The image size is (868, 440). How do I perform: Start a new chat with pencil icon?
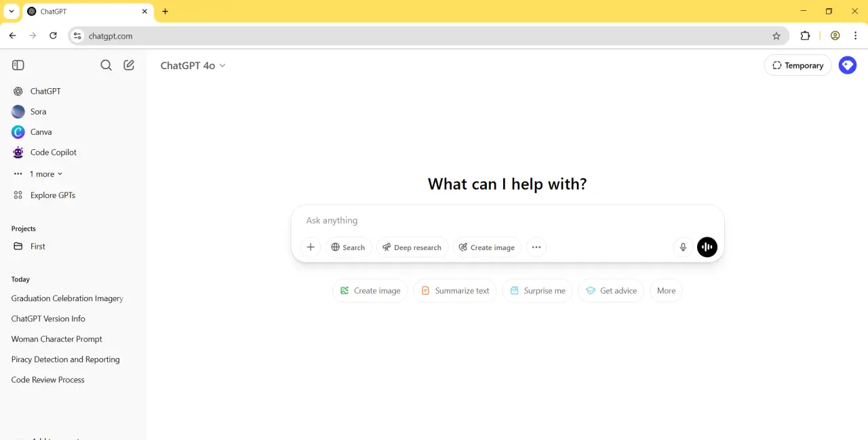click(x=129, y=65)
